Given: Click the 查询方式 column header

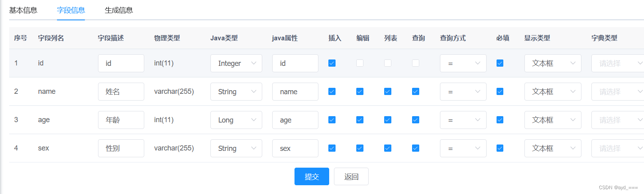Looking at the screenshot, I should pyautogui.click(x=453, y=38).
